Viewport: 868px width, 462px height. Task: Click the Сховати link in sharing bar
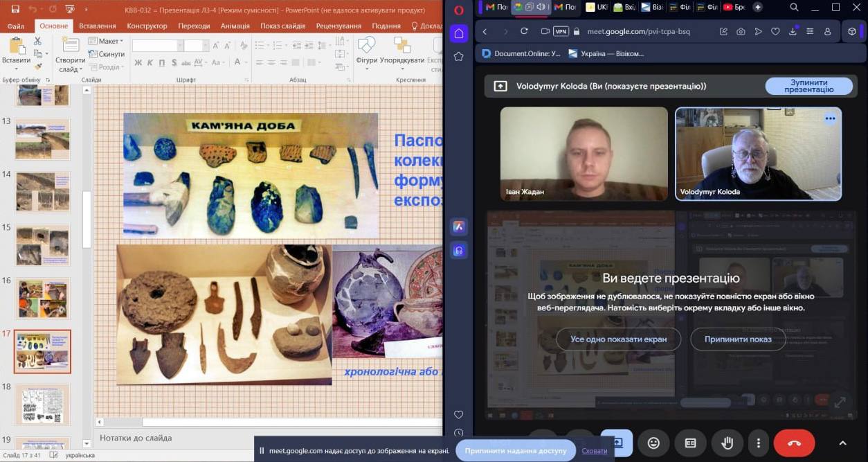pos(595,451)
